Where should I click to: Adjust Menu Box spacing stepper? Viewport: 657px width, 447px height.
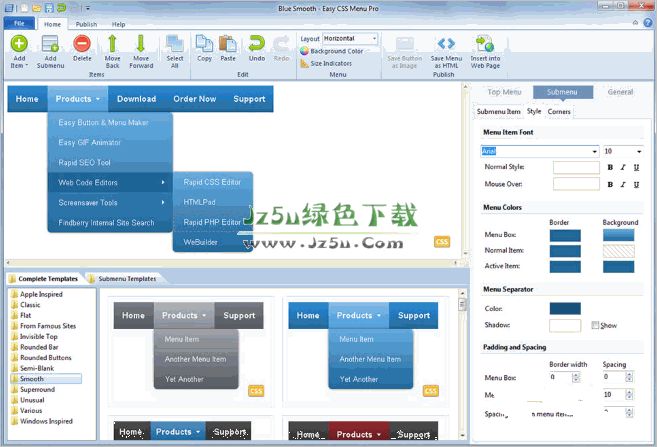629,377
